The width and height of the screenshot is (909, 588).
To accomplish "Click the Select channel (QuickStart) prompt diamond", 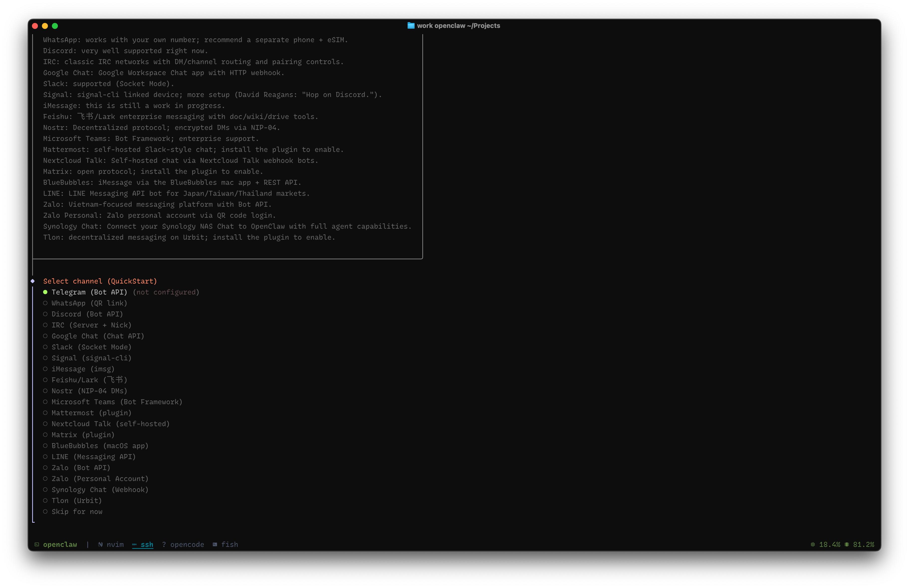I will (x=33, y=281).
